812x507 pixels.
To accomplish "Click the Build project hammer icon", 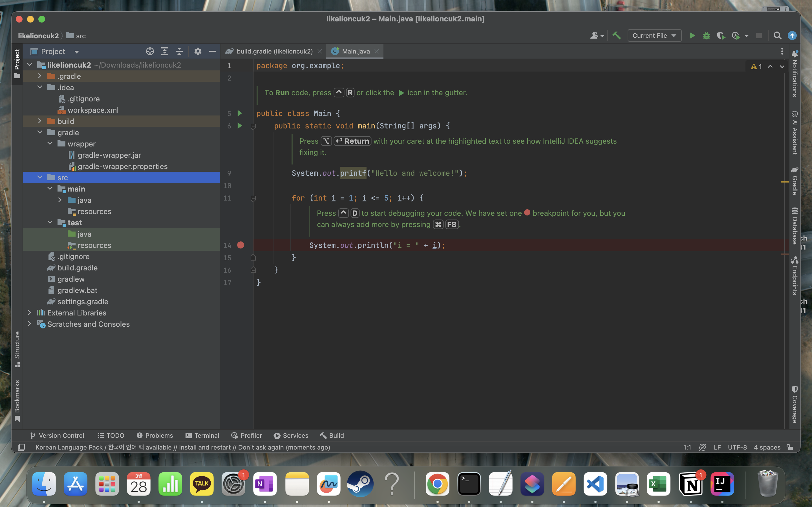I will pyautogui.click(x=616, y=35).
